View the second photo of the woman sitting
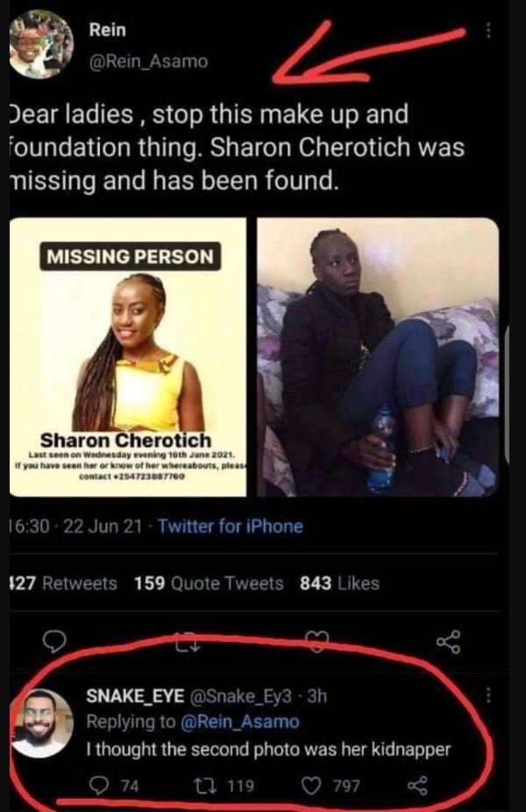526x812 pixels. (378, 357)
